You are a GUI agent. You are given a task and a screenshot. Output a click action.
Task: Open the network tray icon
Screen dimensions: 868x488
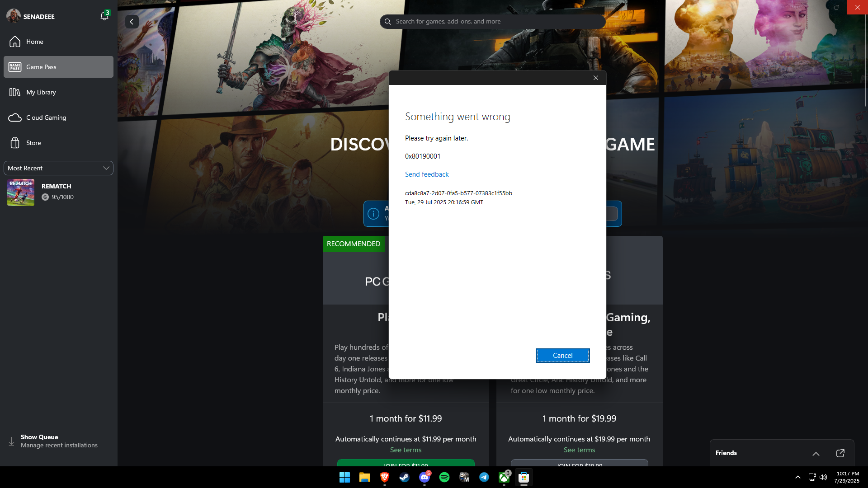tap(812, 477)
